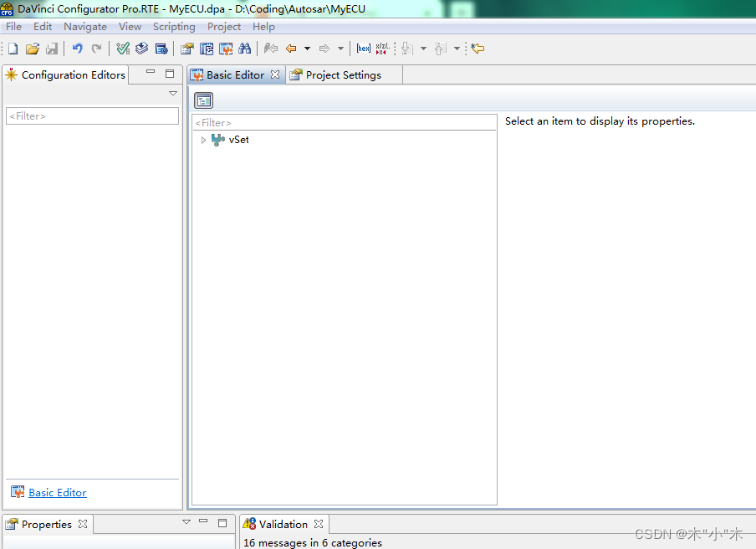The image size is (756, 549).
Task: Minimize the Configuration Editors panel
Action: click(x=151, y=72)
